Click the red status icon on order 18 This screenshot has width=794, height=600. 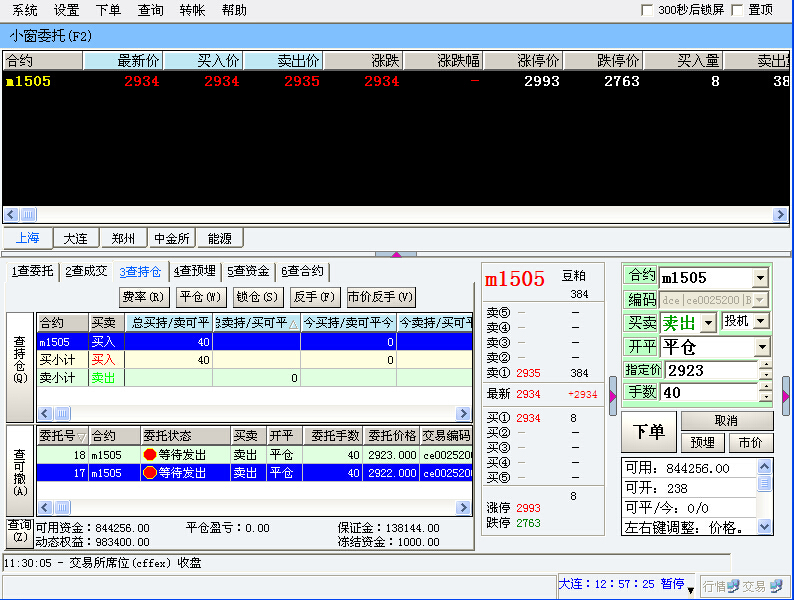point(150,455)
